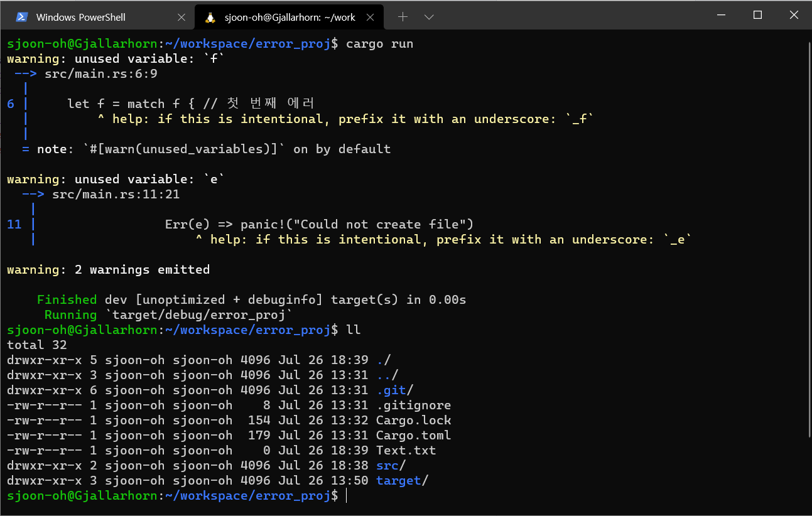Image resolution: width=812 pixels, height=516 pixels.
Task: Close the sjoon-oh@Gjallarhorn tab
Action: click(371, 17)
